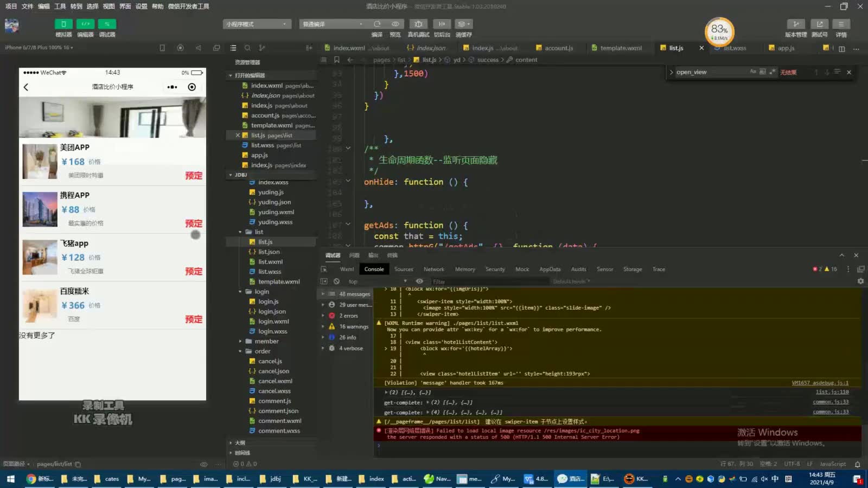This screenshot has height=488, width=868.
Task: Click the 美团APP hotel thumbnail
Action: 40,161
